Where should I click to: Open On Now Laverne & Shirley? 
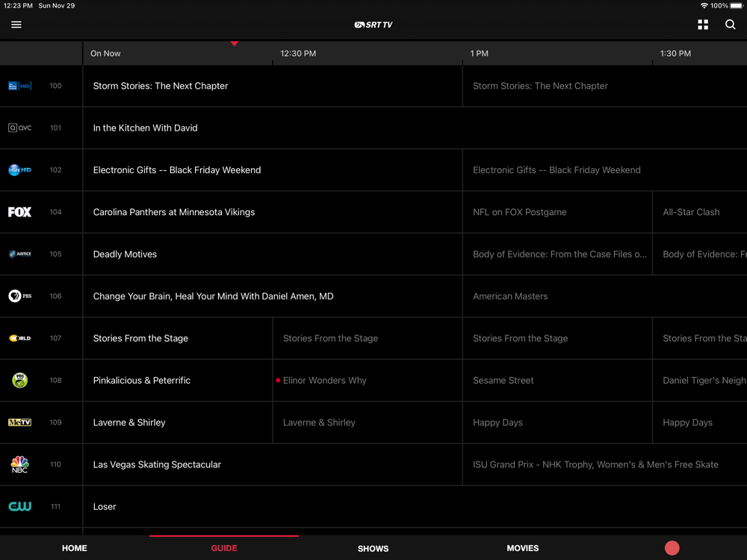pos(178,423)
